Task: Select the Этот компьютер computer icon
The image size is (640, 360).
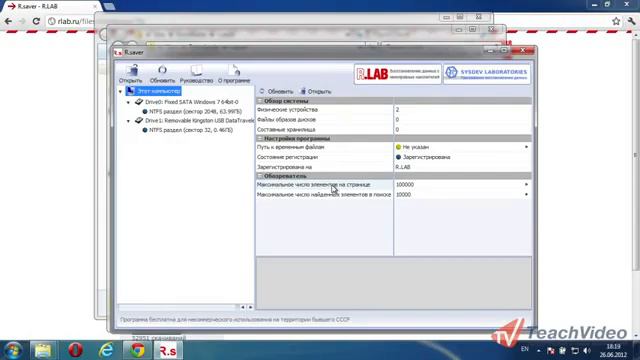Action: pyautogui.click(x=130, y=91)
